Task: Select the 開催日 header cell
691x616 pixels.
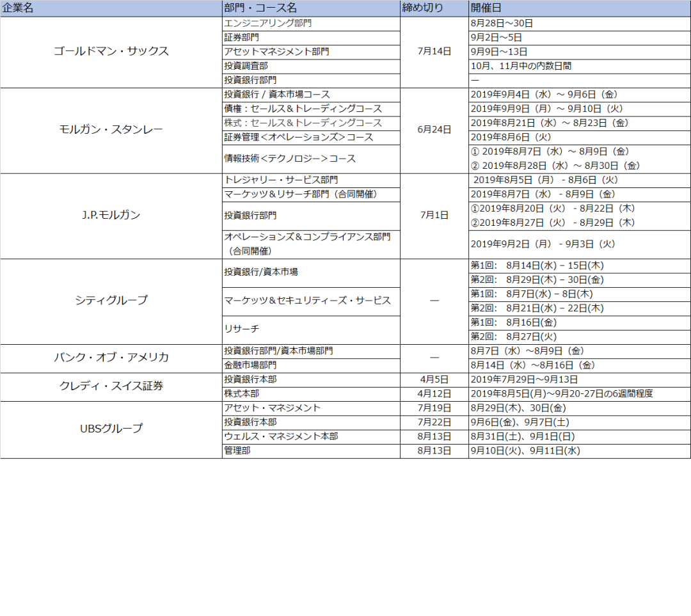Action: pos(580,8)
